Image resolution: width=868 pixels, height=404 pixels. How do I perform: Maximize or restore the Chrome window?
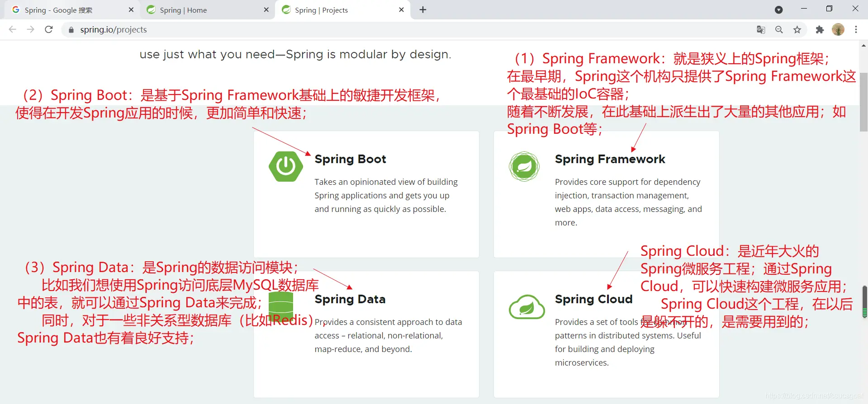pos(829,9)
